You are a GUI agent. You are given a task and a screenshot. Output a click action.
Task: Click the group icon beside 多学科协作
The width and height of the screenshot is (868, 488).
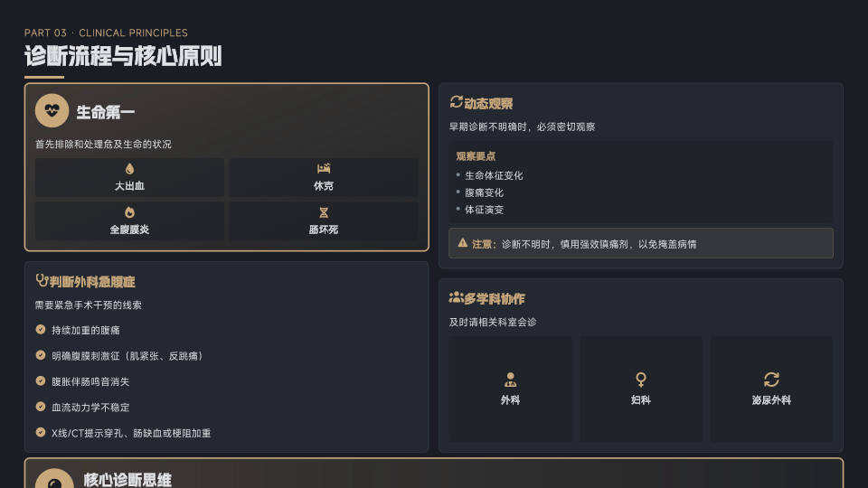point(457,297)
